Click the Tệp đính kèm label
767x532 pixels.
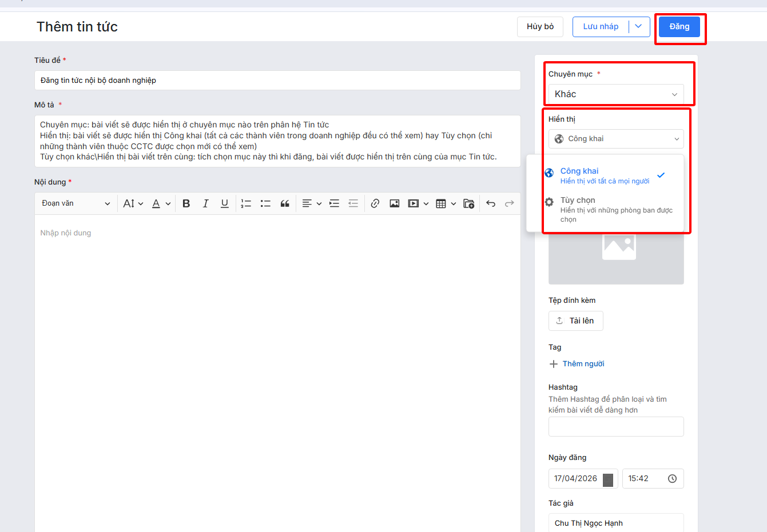tap(572, 301)
